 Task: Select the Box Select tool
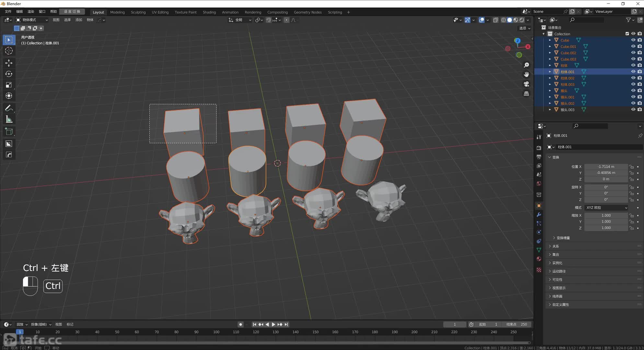pyautogui.click(x=9, y=40)
